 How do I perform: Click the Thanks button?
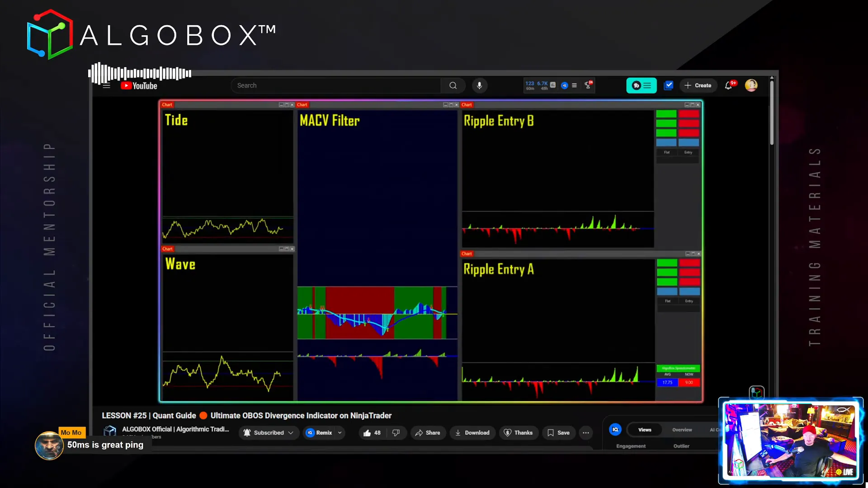click(x=519, y=433)
